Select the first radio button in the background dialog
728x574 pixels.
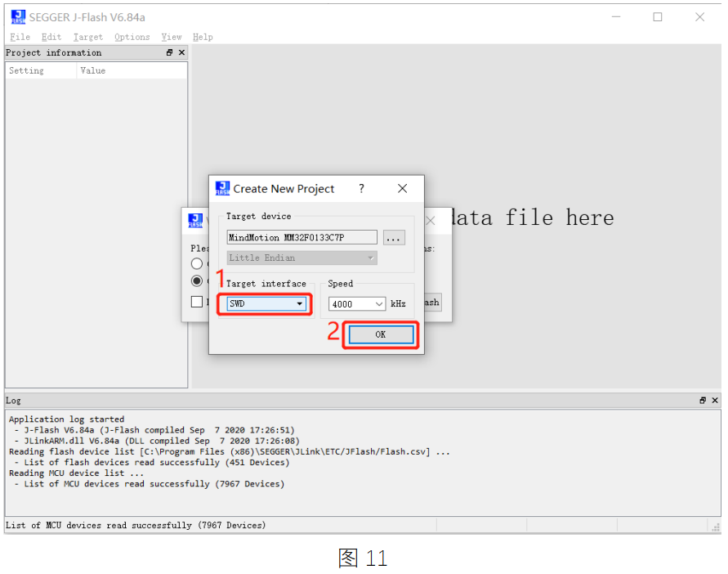(197, 263)
